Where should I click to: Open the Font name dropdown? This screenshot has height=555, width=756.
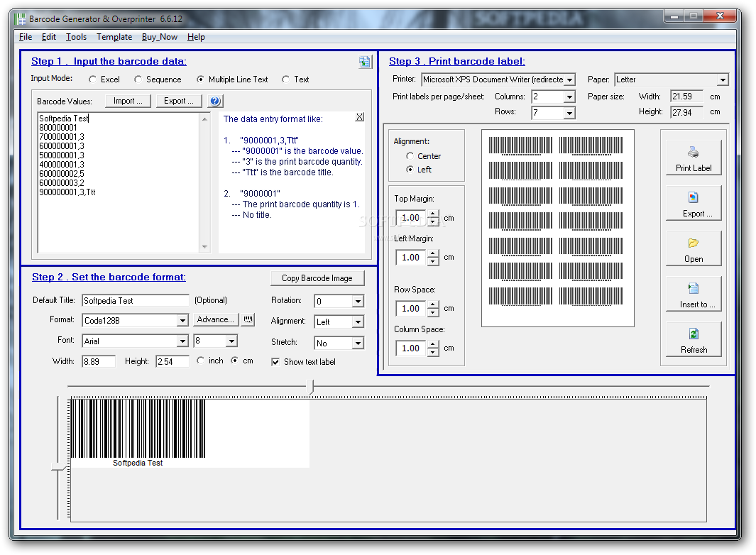click(x=182, y=341)
